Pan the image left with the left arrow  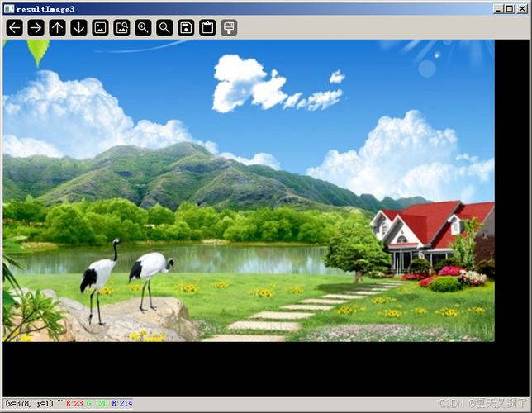(x=15, y=28)
